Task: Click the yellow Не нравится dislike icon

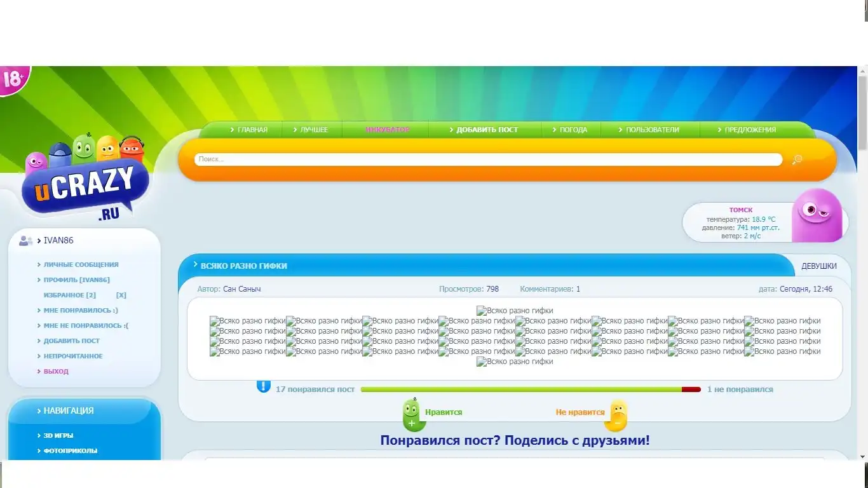Action: tap(618, 415)
